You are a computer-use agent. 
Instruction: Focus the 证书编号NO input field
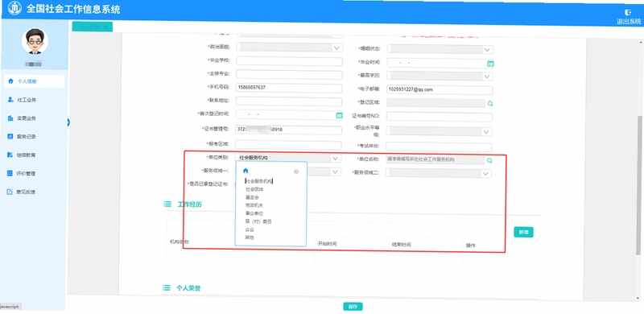tap(439, 117)
